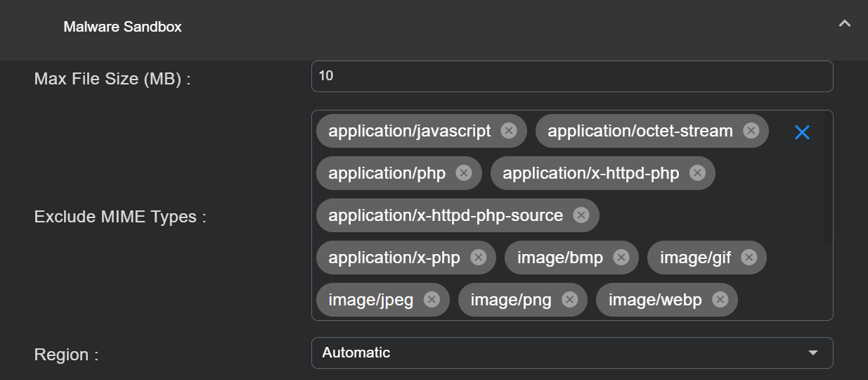The height and width of the screenshot is (380, 868).
Task: Remove the application/x-httpd-php tag
Action: click(x=697, y=173)
